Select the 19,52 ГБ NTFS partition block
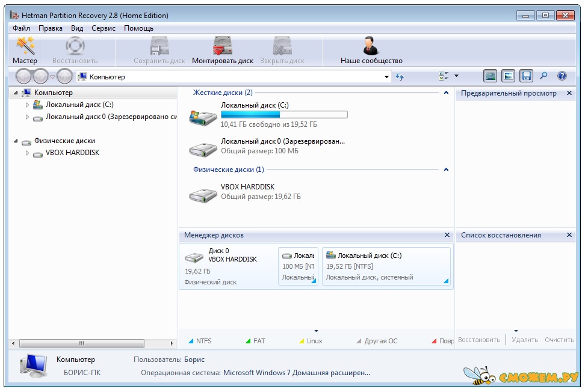The height and width of the screenshot is (392, 585). 386,266
